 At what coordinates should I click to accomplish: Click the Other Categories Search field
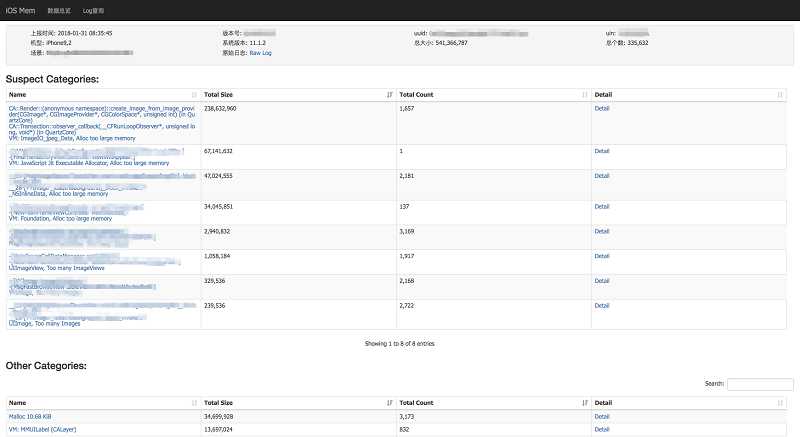pos(760,384)
